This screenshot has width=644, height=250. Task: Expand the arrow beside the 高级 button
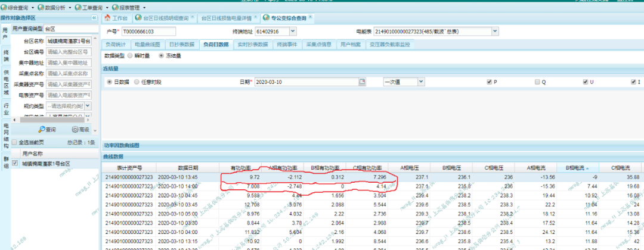coord(95,130)
